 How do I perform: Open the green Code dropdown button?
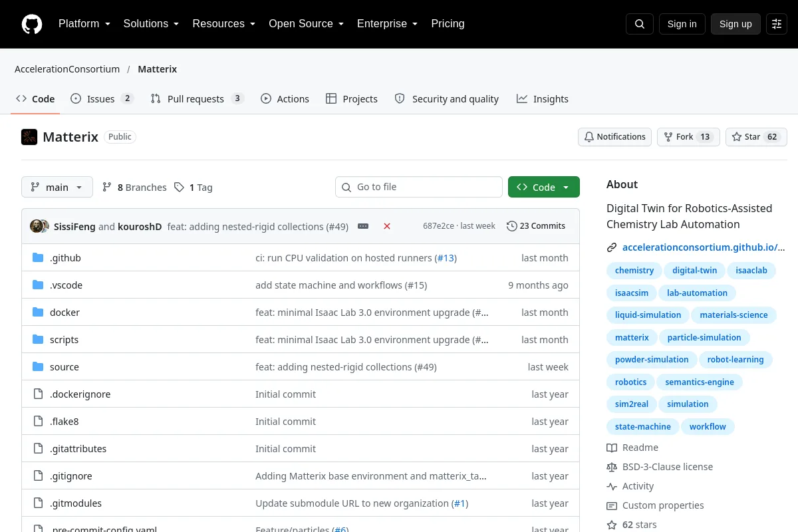tap(544, 188)
